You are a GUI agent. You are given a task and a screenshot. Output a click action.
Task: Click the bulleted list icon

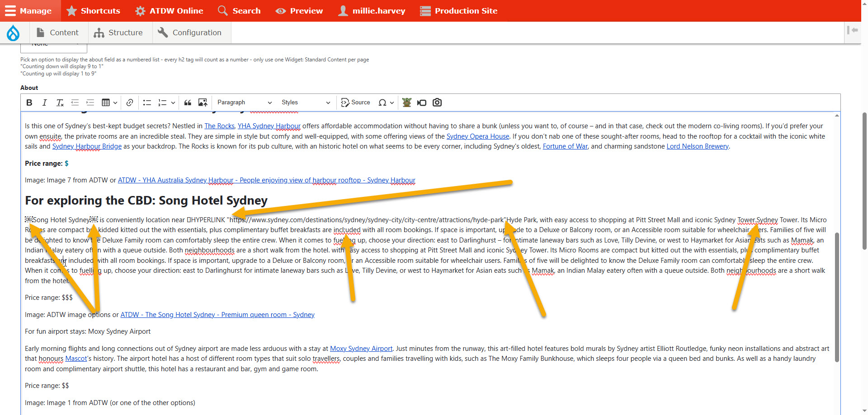(x=147, y=103)
